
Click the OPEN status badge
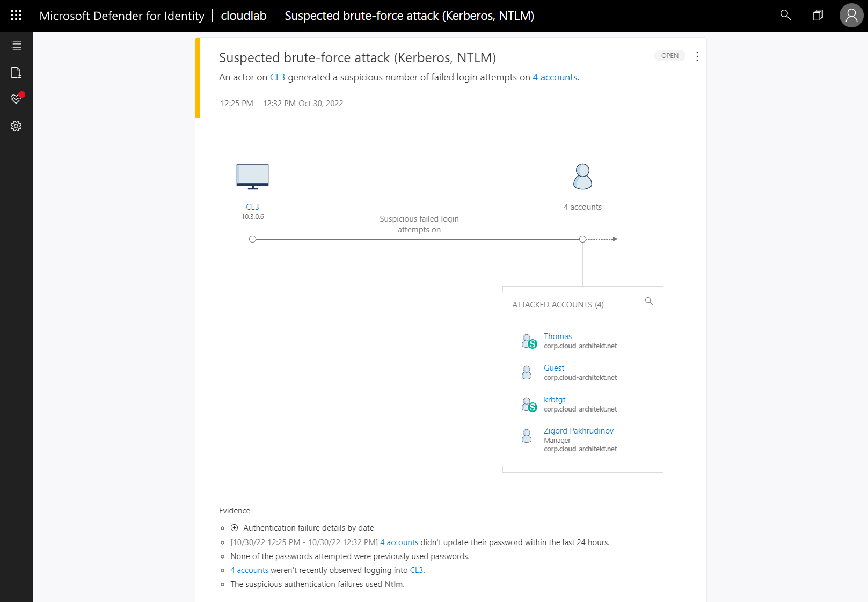(669, 56)
